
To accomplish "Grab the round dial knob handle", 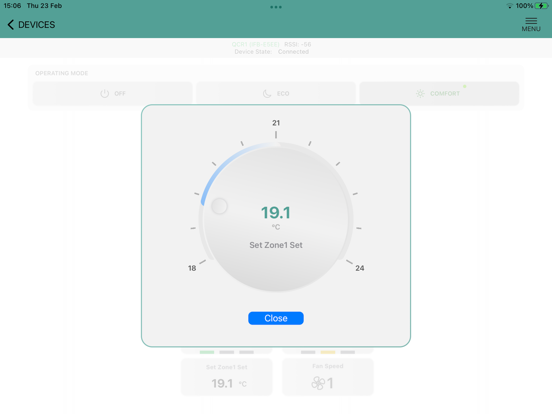I will tap(219, 206).
